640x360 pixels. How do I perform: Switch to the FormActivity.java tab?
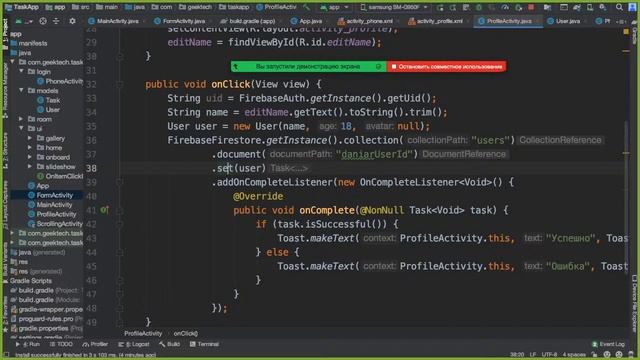click(179, 21)
